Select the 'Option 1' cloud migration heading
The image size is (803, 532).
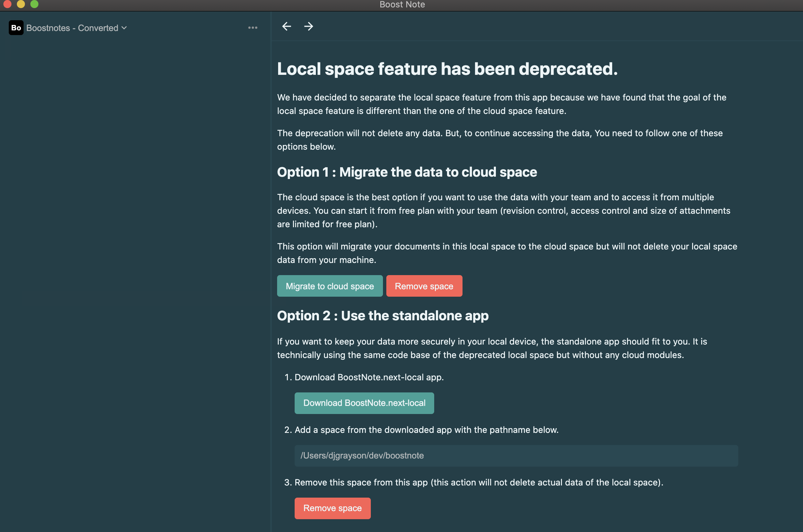[x=407, y=172]
